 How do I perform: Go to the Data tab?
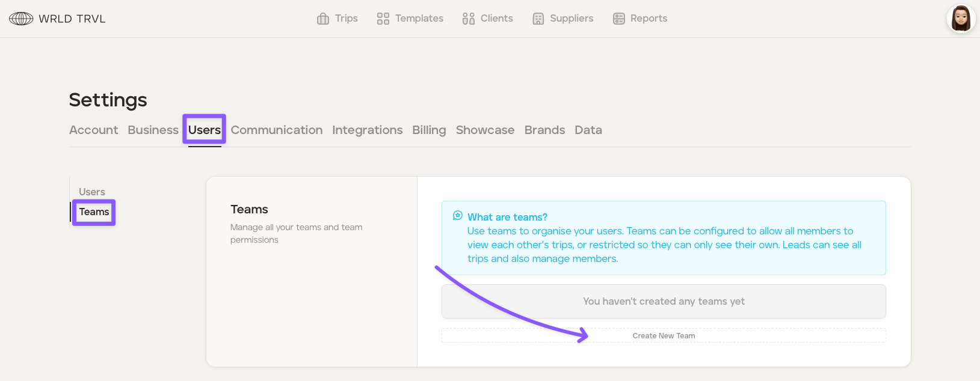588,130
